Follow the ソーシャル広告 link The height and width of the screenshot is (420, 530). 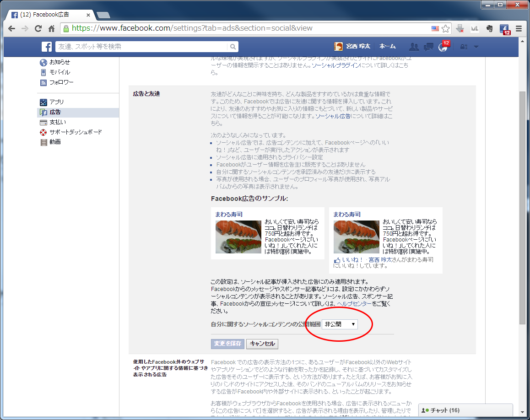tap(333, 116)
